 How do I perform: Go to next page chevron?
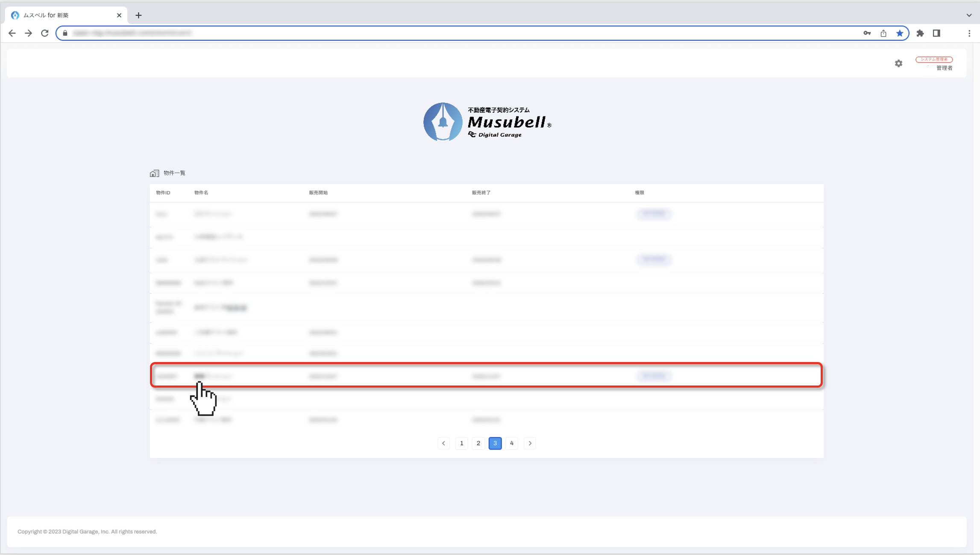(x=530, y=443)
